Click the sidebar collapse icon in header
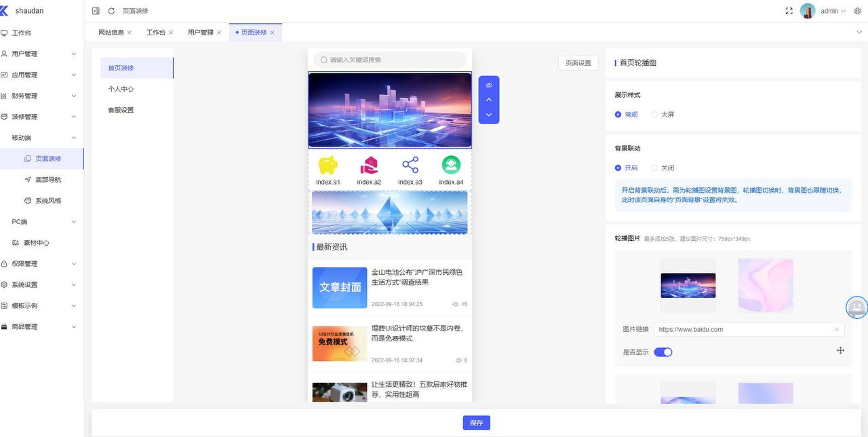The height and width of the screenshot is (437, 868). pos(96,11)
